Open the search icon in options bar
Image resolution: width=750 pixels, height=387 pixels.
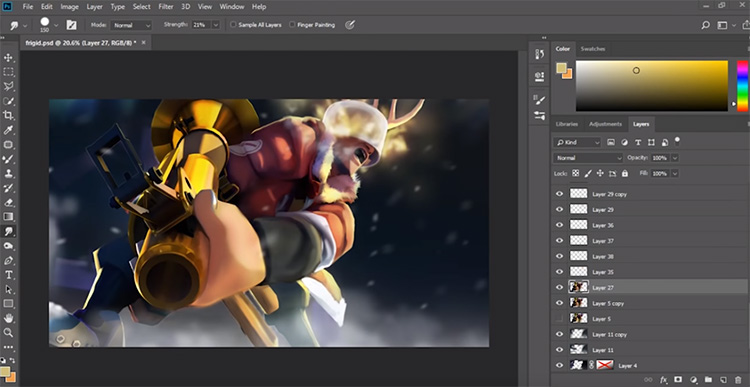click(706, 25)
